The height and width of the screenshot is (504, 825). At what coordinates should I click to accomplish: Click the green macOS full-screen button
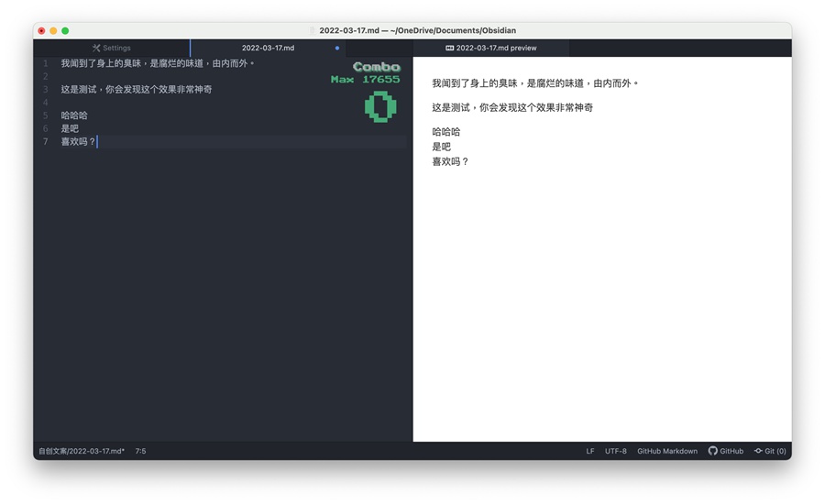pos(65,30)
